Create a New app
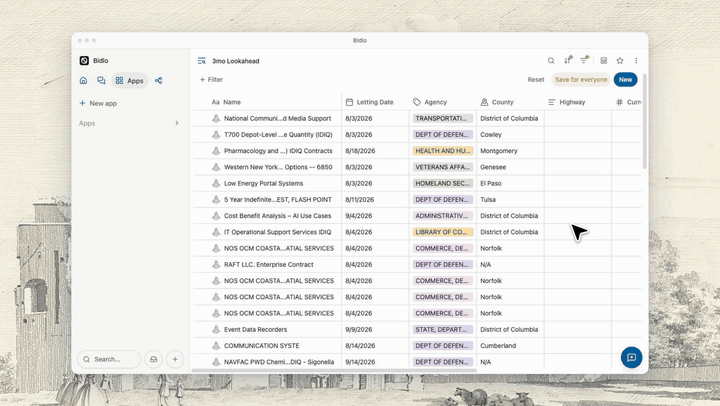 pyautogui.click(x=98, y=103)
